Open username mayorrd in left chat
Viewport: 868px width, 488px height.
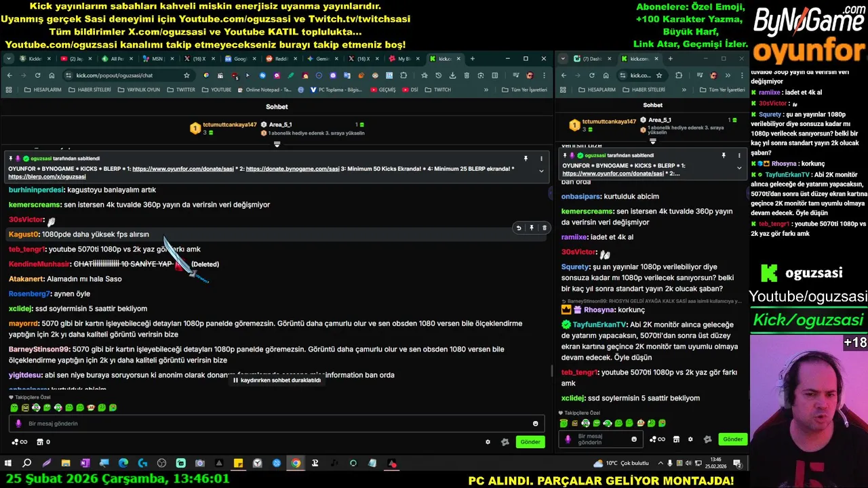[23, 324]
